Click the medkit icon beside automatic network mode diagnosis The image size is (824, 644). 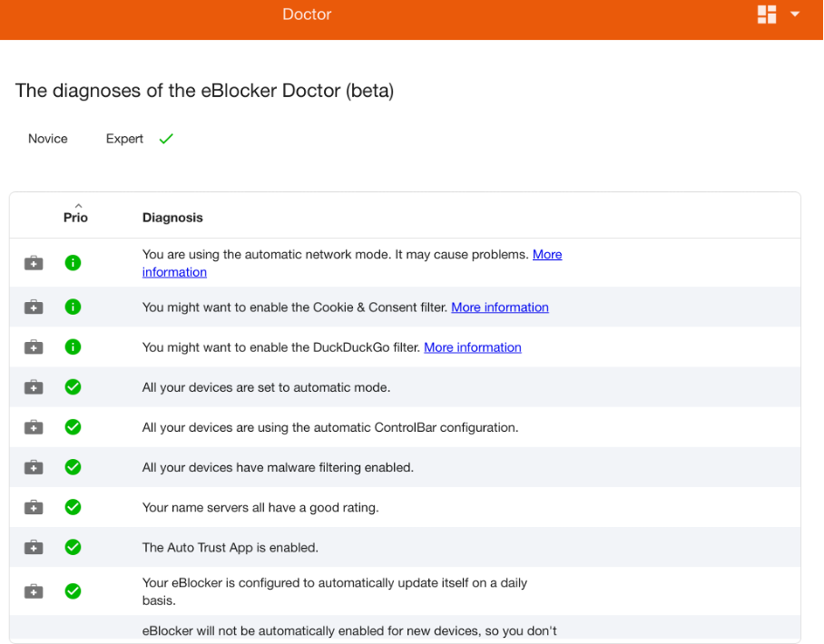pos(34,263)
